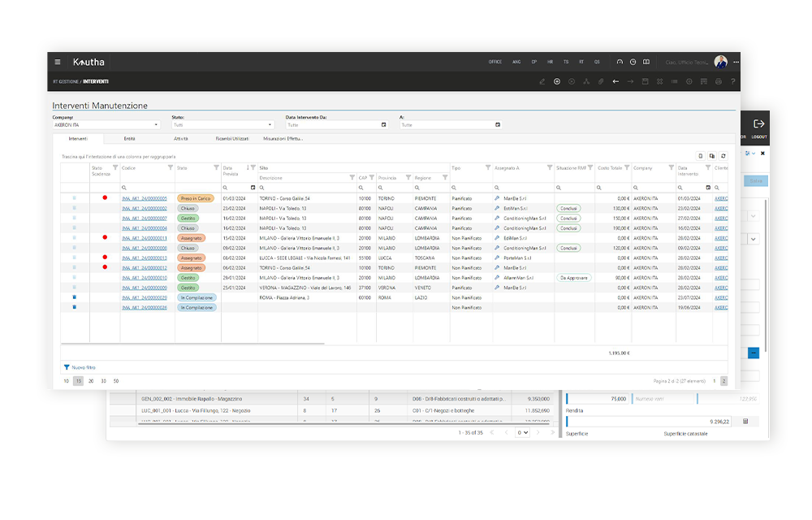
Task: Click the refresh icon above the grid
Action: point(723,156)
